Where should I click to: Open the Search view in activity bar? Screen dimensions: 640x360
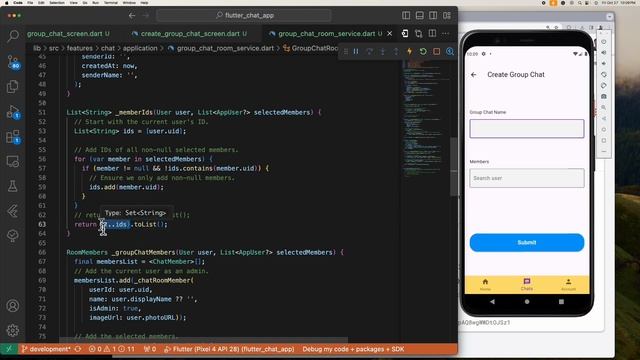tap(13, 36)
